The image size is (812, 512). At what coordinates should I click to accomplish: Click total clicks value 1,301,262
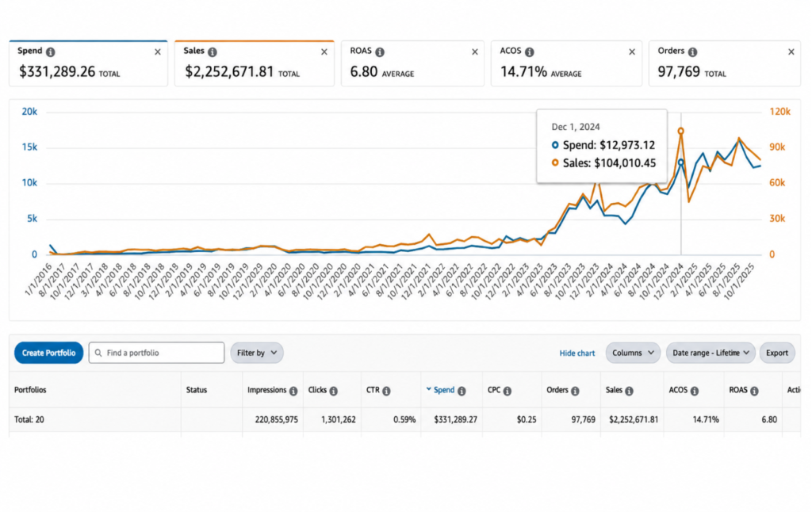[x=338, y=419]
